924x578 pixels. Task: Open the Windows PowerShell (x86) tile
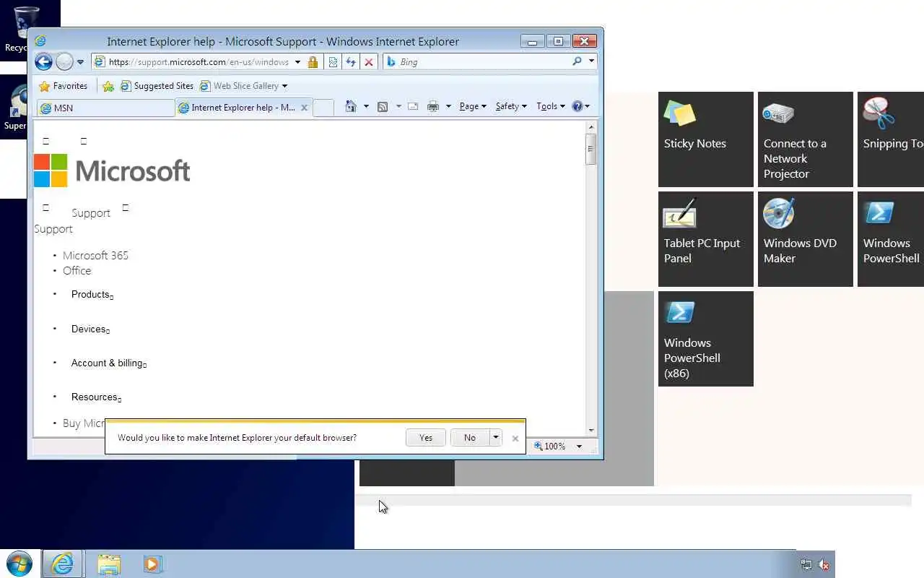pyautogui.click(x=706, y=339)
